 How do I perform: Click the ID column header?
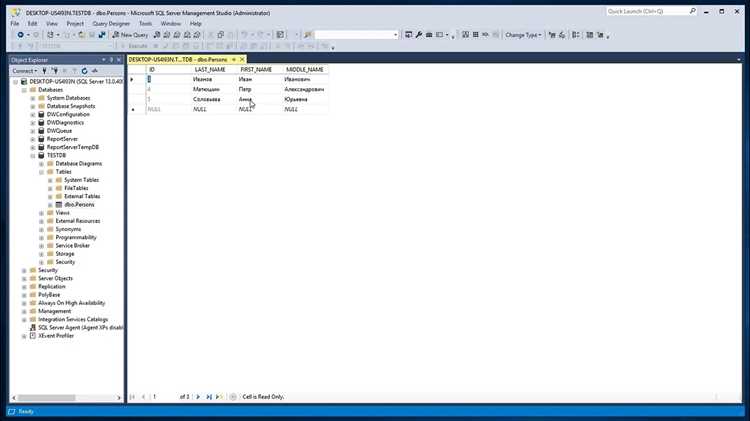167,70
